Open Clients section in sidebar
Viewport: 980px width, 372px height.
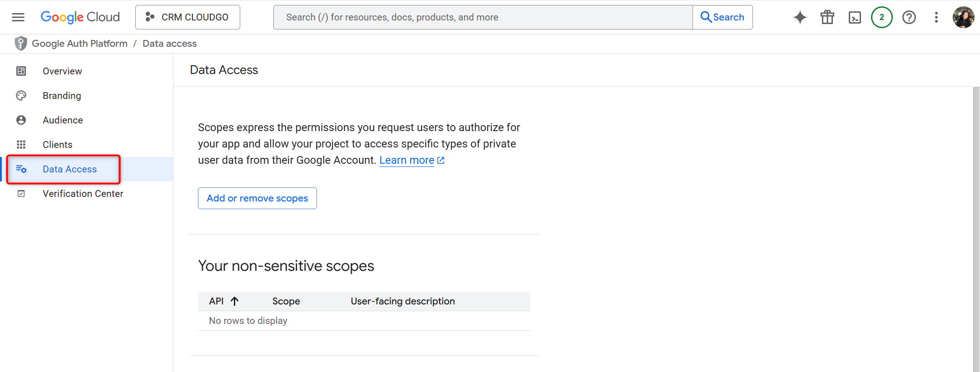coord(57,145)
